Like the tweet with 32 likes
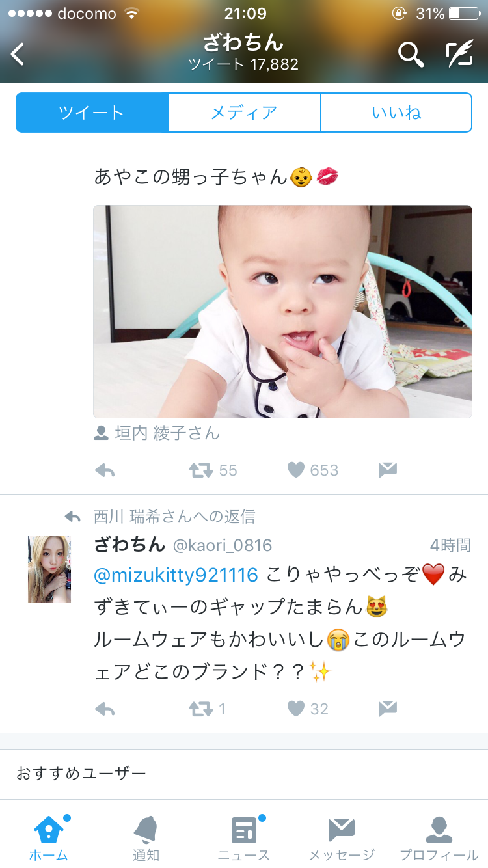The width and height of the screenshot is (488, 868). pos(296,708)
